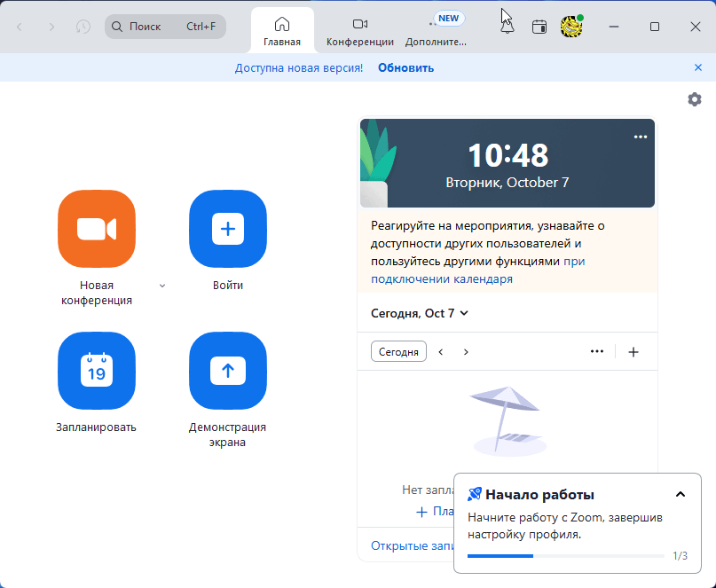Open the Сегодня, Oct 7 date dropdown
Screen dimensions: 716x588
coord(420,313)
